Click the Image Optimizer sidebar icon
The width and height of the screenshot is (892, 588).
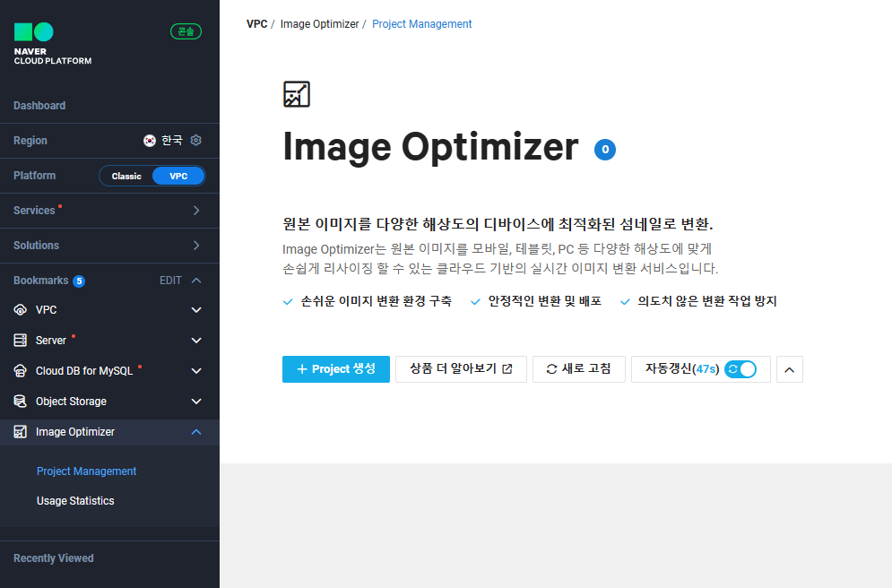(20, 432)
